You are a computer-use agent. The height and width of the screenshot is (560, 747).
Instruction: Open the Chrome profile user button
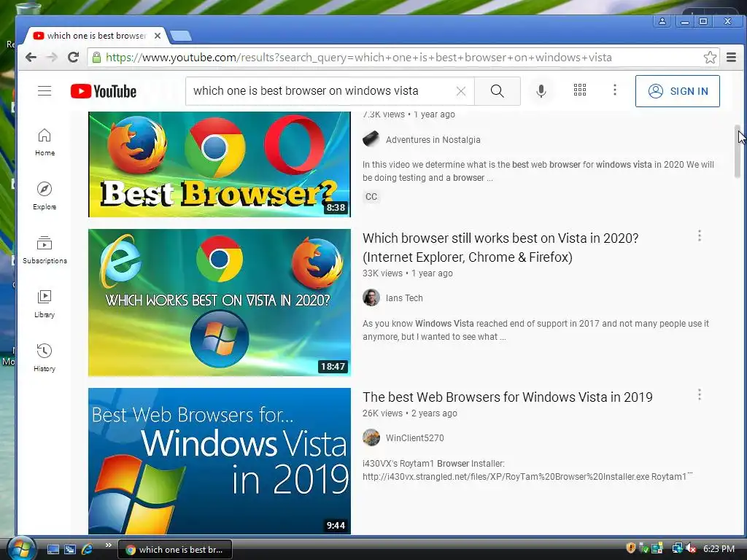pyautogui.click(x=662, y=21)
